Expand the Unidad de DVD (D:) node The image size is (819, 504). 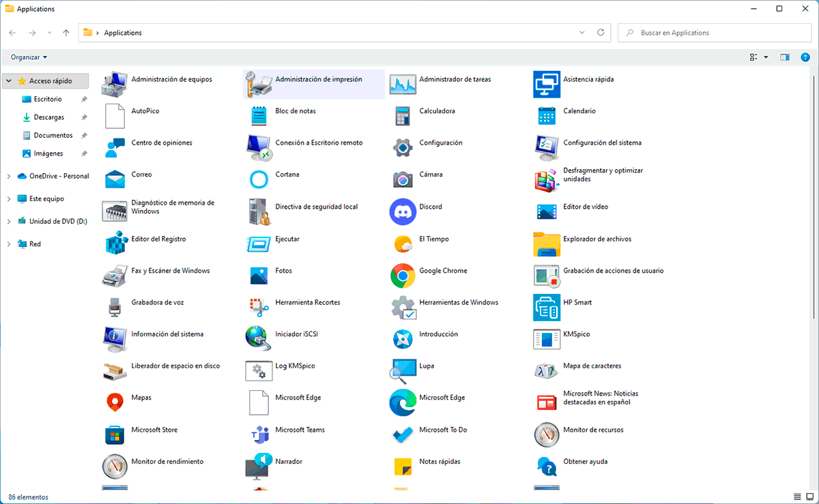point(9,221)
